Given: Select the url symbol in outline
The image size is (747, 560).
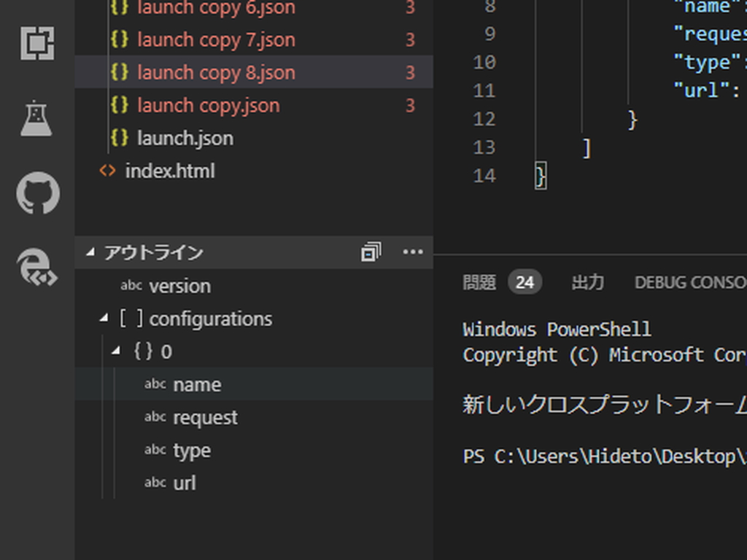Looking at the screenshot, I should click(185, 483).
